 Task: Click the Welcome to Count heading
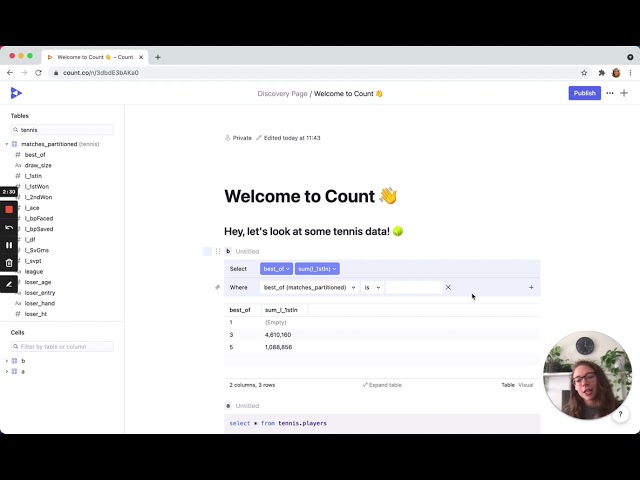311,196
